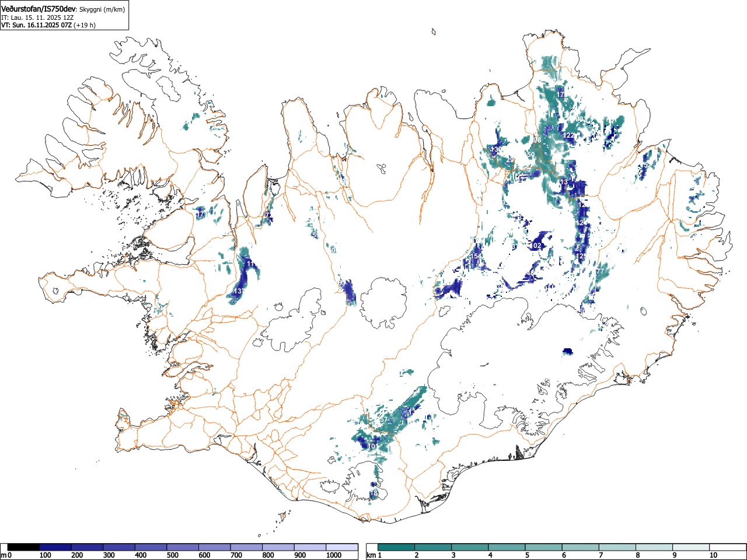Click the 300–400 m legend color swatch
The width and height of the screenshot is (747, 560).
coord(119,547)
